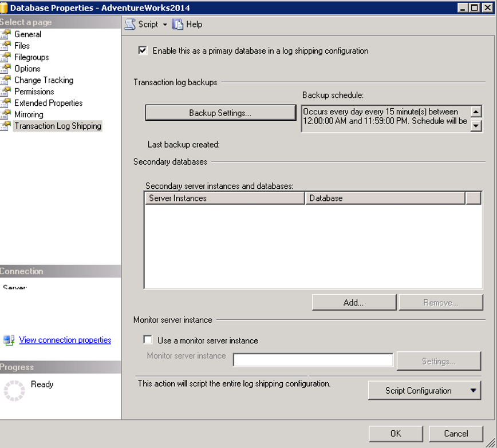Click the Help toolbar icon
Viewport: 497px width, 448px height.
[x=178, y=25]
